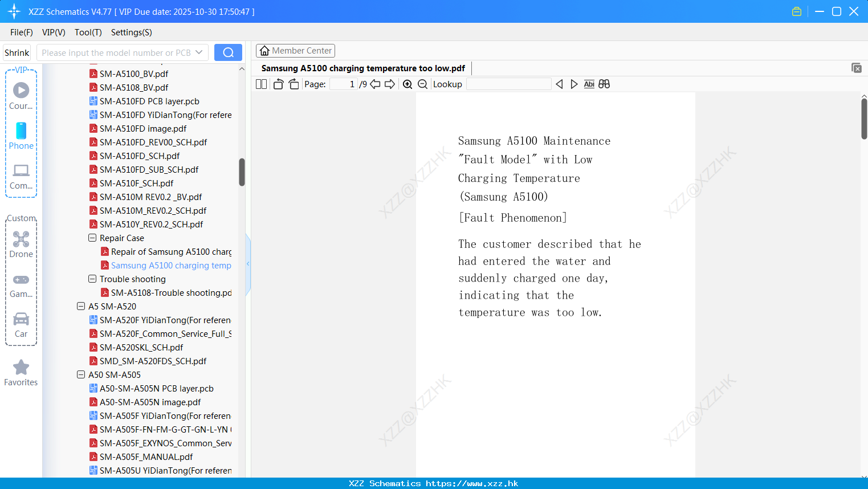Go to previous page arrow
This screenshot has width=868, height=489.
tap(375, 84)
